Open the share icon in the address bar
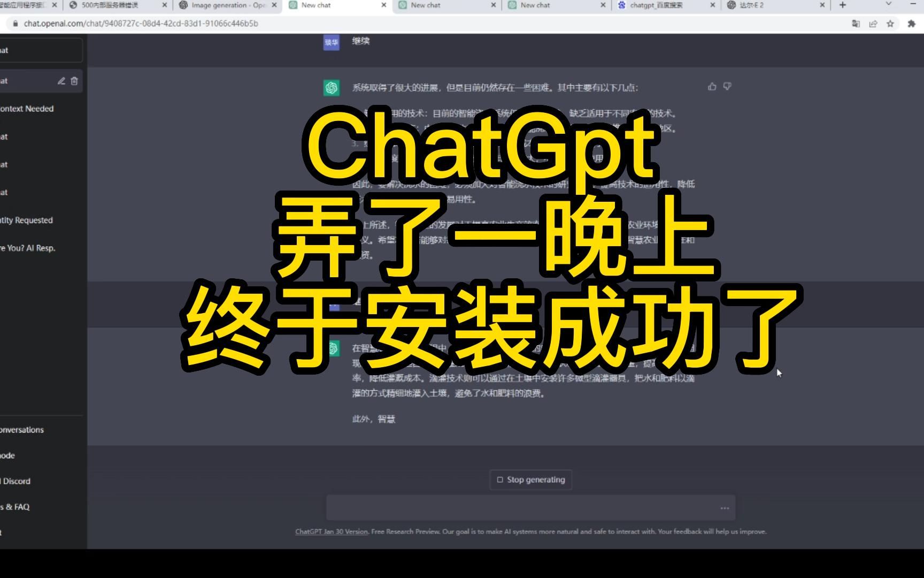 click(x=873, y=24)
